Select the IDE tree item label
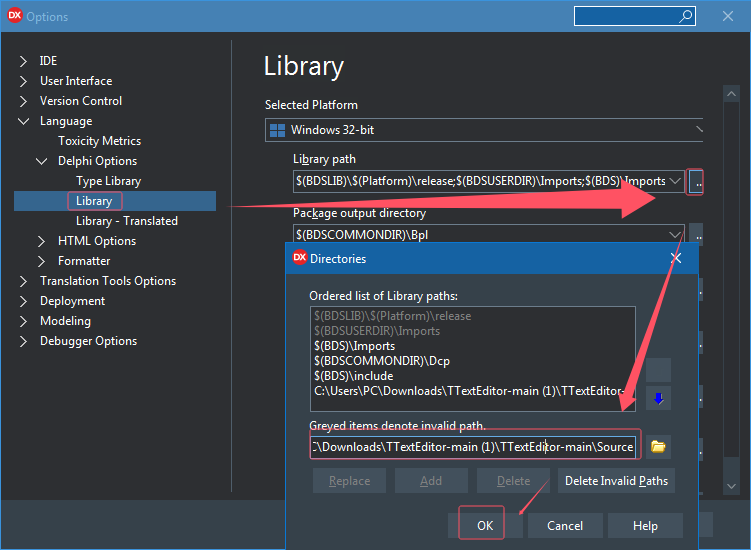 (48, 61)
